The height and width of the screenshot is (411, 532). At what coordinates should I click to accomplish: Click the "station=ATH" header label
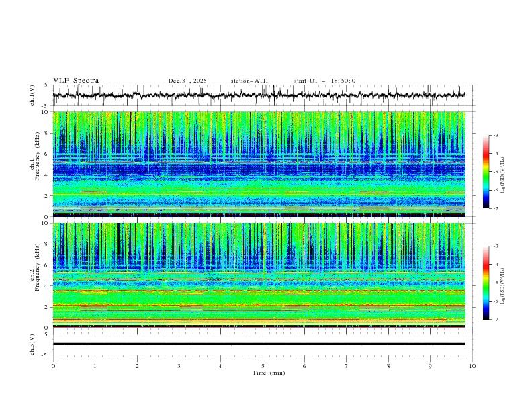tap(249, 81)
